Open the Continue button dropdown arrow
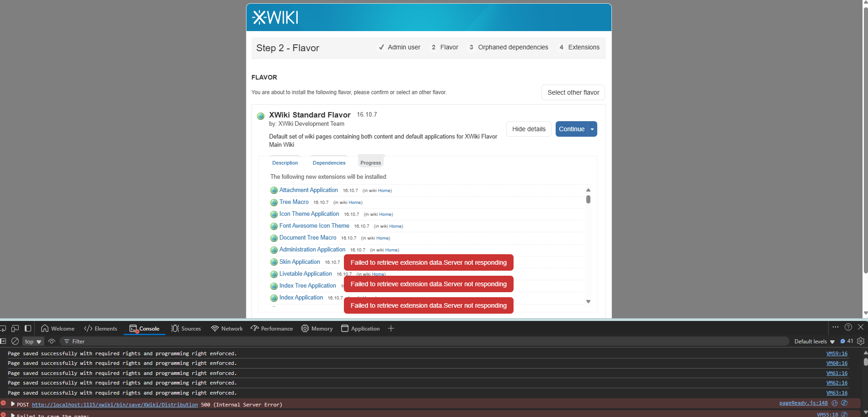The width and height of the screenshot is (868, 417). click(x=592, y=129)
